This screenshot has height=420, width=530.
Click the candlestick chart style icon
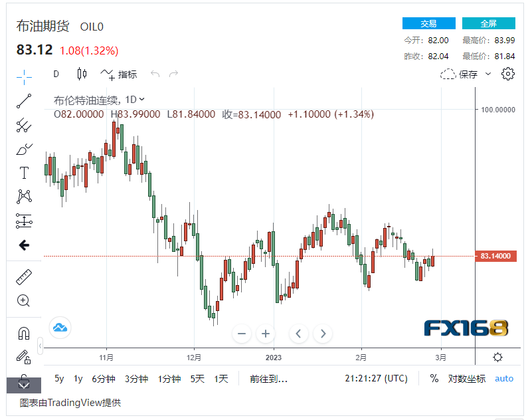(x=82, y=74)
